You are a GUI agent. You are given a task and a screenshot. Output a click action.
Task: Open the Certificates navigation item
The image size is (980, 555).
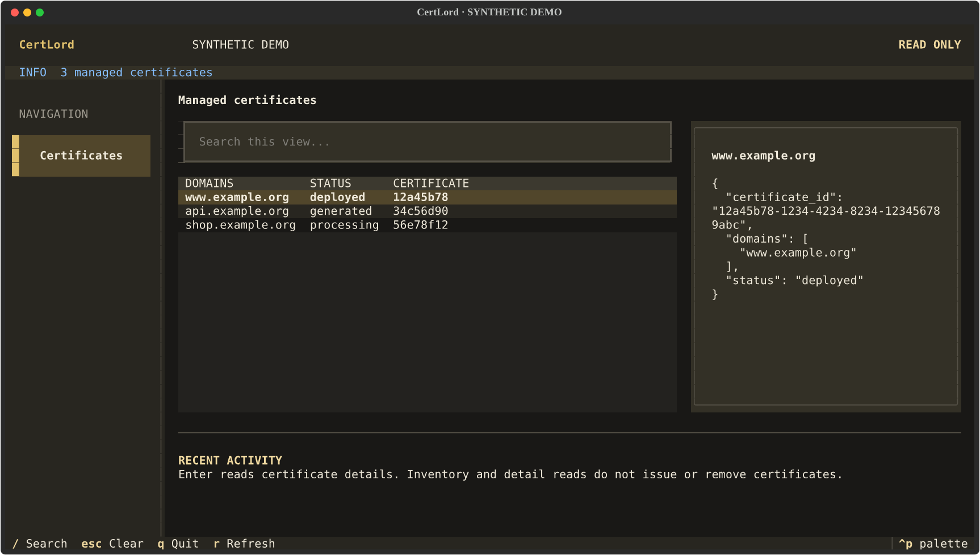(81, 156)
